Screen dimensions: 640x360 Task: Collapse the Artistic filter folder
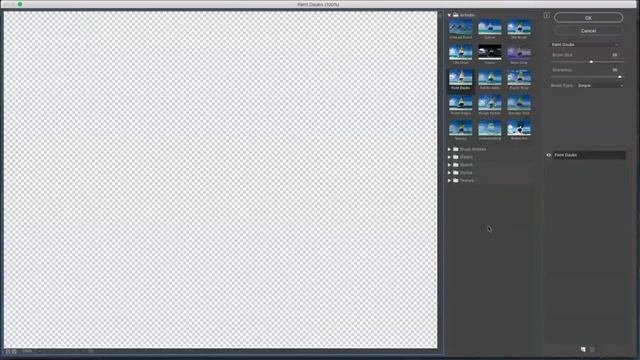click(x=449, y=15)
